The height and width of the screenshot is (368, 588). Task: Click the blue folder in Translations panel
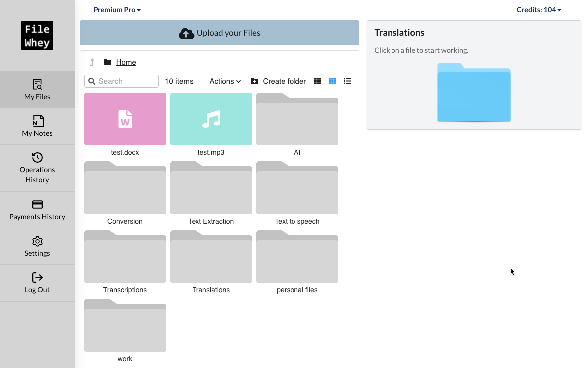pos(474,92)
